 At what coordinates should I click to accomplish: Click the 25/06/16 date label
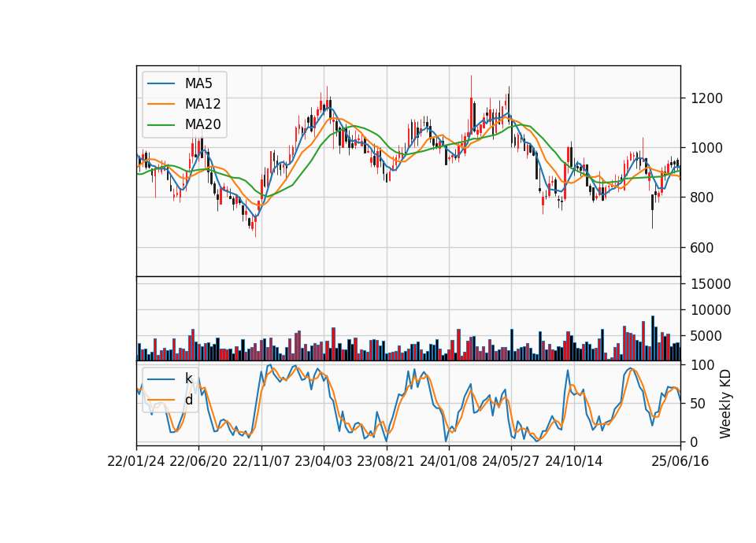[680, 462]
